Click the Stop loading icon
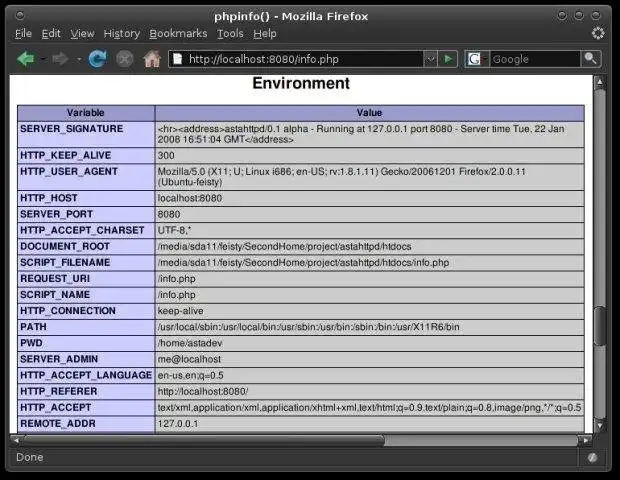This screenshot has height=480, width=620. (125, 60)
